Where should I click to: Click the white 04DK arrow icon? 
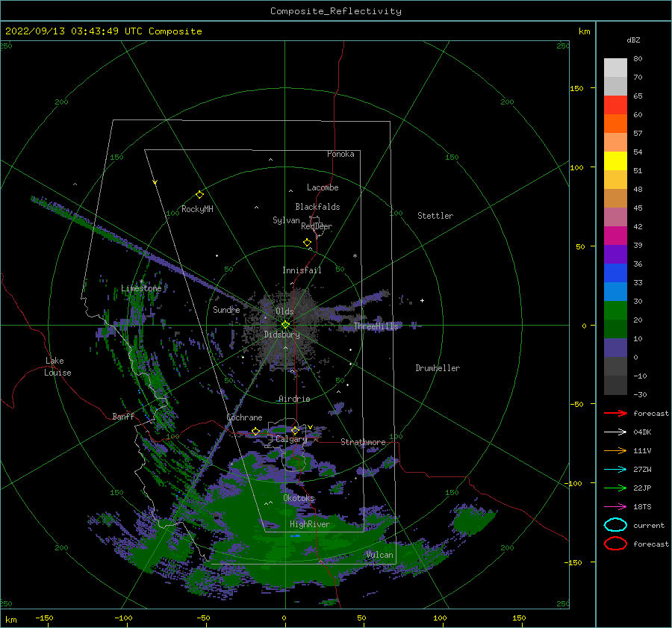click(x=615, y=432)
